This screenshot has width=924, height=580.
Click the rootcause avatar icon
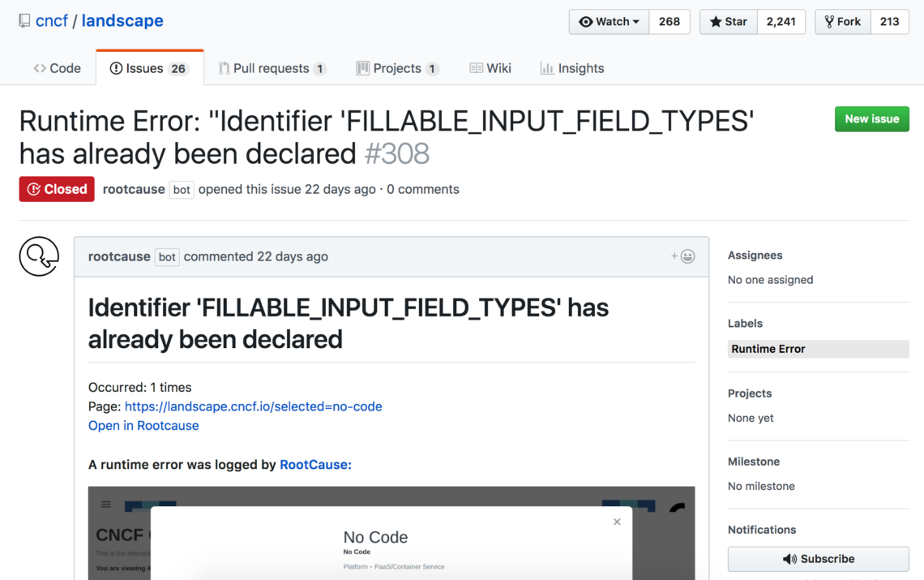coord(39,256)
